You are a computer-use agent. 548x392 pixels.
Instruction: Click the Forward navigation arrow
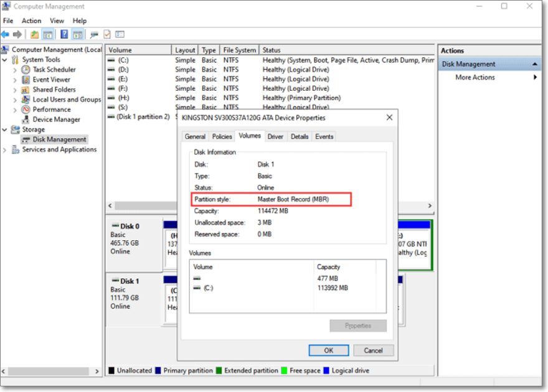pos(17,34)
